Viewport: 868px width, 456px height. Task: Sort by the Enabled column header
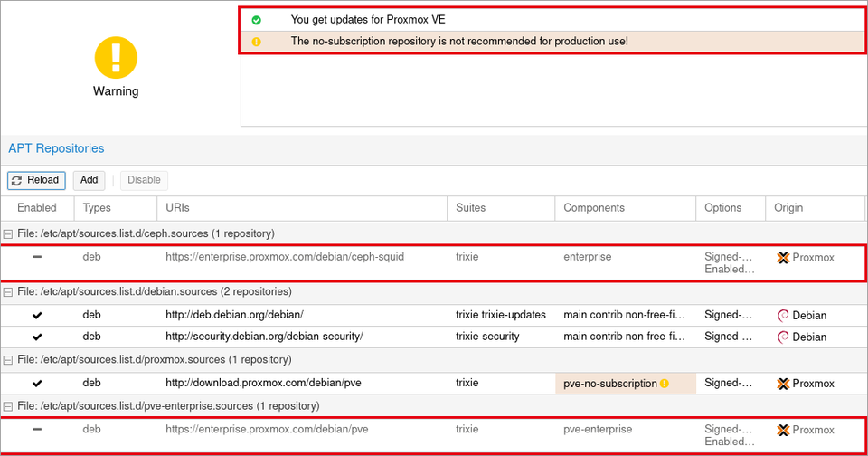pos(37,208)
